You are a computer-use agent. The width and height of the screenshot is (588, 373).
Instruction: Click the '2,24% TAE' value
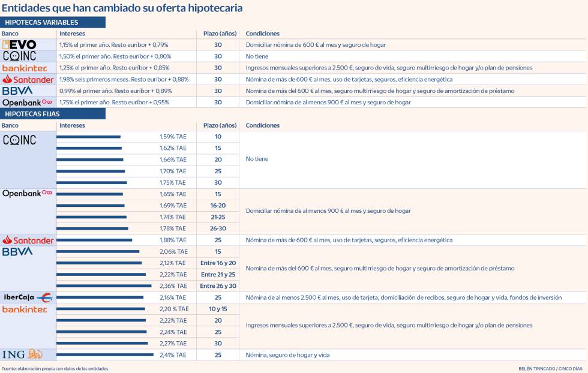coord(173,332)
